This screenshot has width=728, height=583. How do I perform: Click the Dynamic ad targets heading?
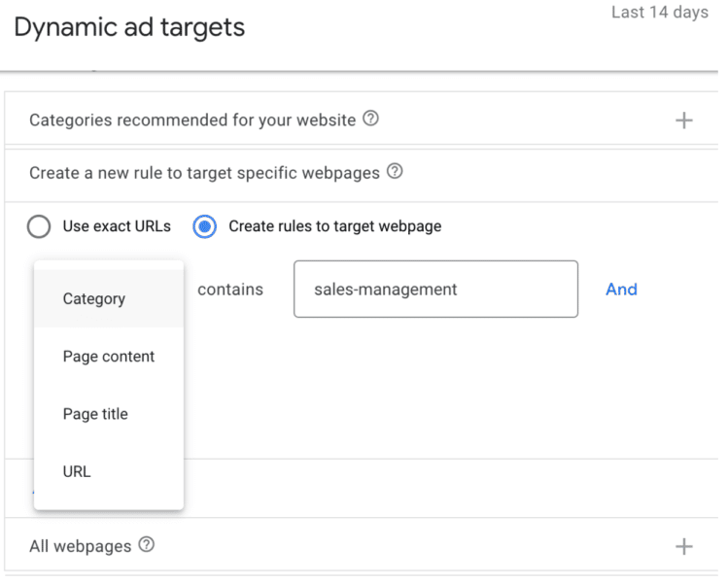129,27
